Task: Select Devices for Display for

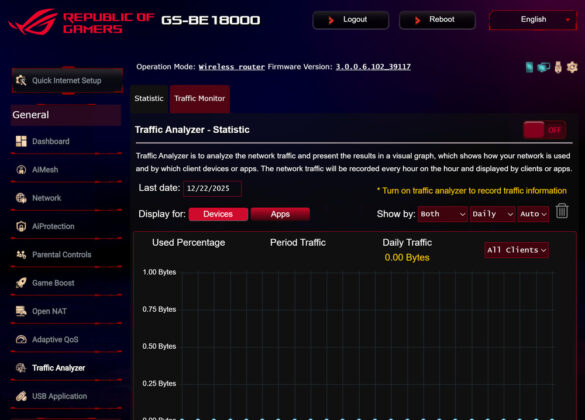Action: [x=218, y=214]
